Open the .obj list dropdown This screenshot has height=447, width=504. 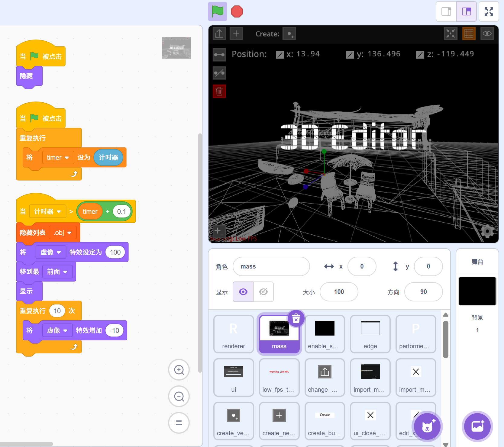[x=69, y=233]
